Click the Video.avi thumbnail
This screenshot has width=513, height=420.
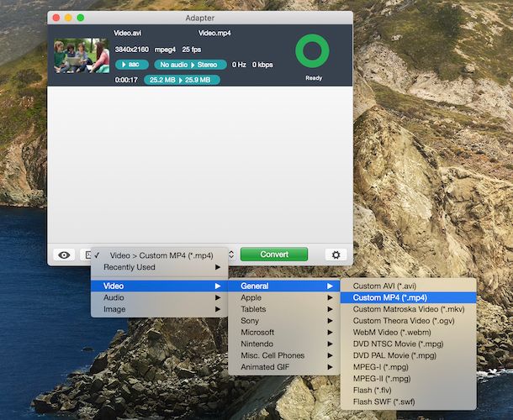(x=82, y=55)
